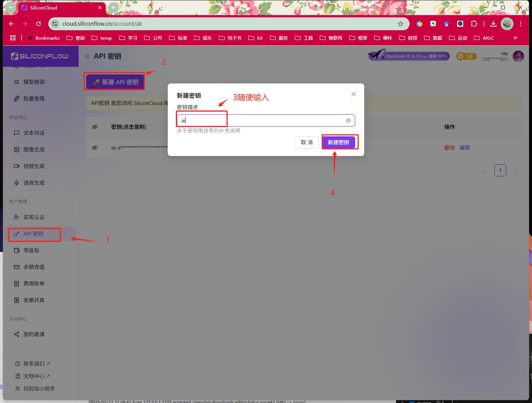This screenshot has height=403, width=532.
Task: Click the browser back arrow
Action: click(11, 24)
